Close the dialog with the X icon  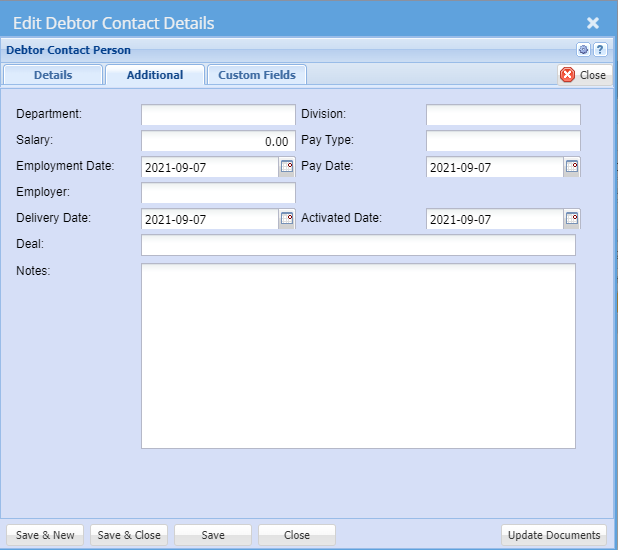coord(593,23)
